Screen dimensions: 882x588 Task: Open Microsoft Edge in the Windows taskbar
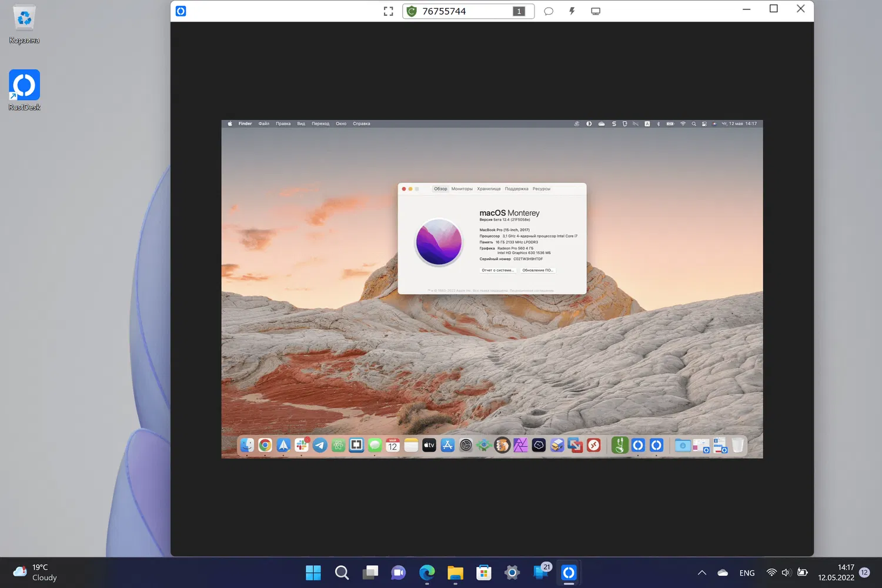pos(427,572)
